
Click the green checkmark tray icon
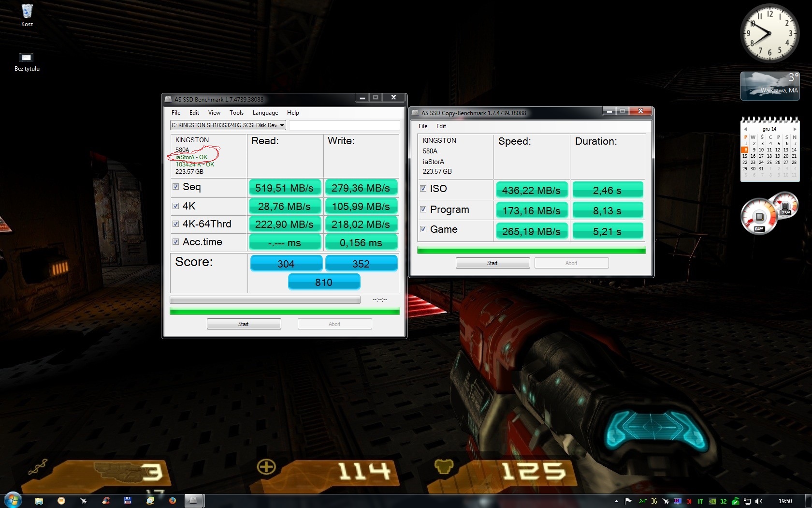(735, 501)
